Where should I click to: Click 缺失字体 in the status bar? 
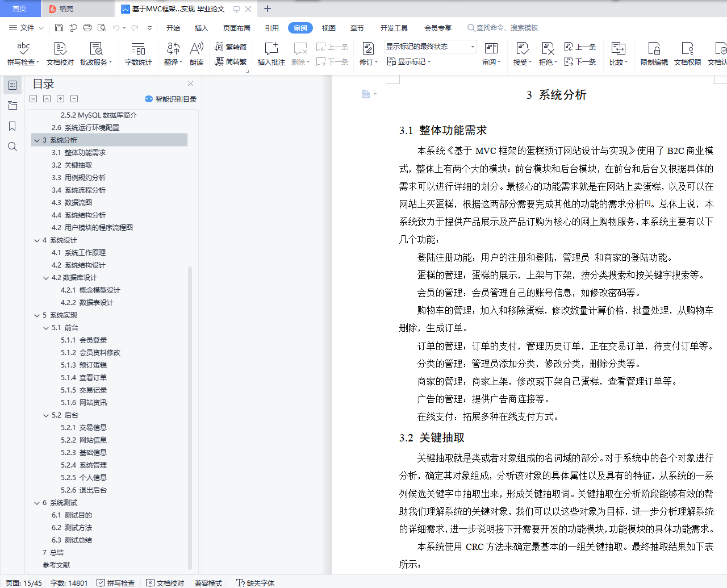pyautogui.click(x=256, y=583)
